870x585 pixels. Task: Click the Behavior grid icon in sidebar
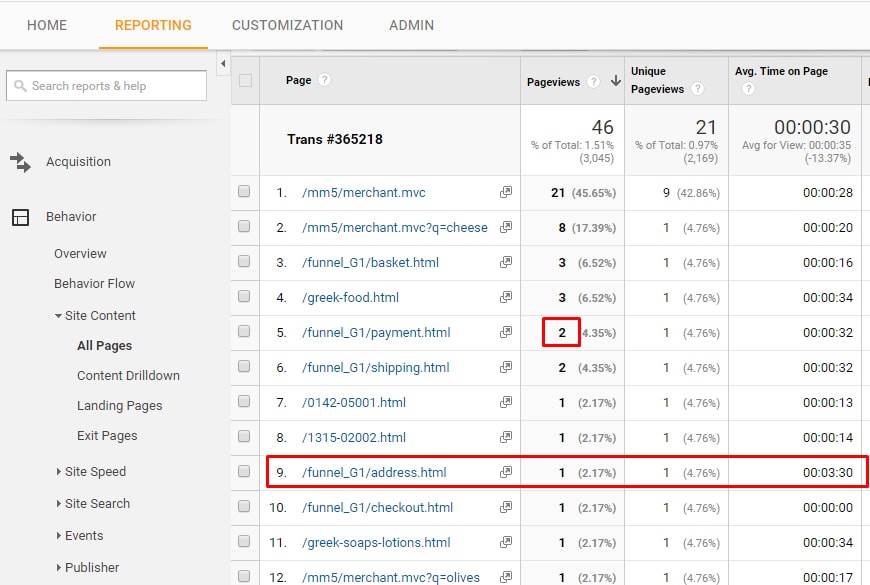click(22, 216)
